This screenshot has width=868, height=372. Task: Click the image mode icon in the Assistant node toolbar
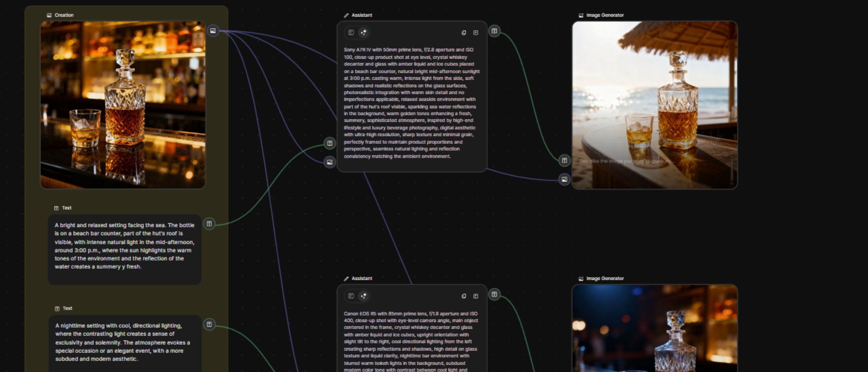[x=351, y=33]
